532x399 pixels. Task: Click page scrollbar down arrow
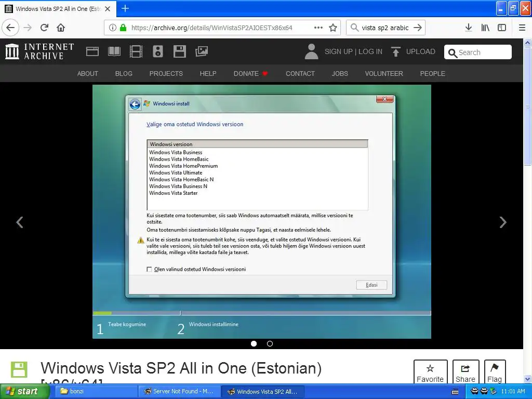528,379
